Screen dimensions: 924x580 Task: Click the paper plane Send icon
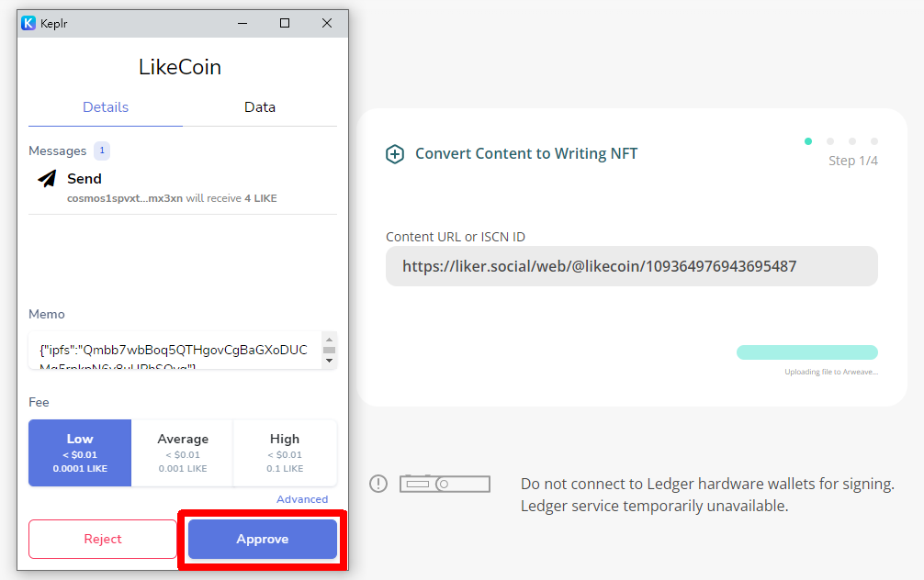[47, 178]
